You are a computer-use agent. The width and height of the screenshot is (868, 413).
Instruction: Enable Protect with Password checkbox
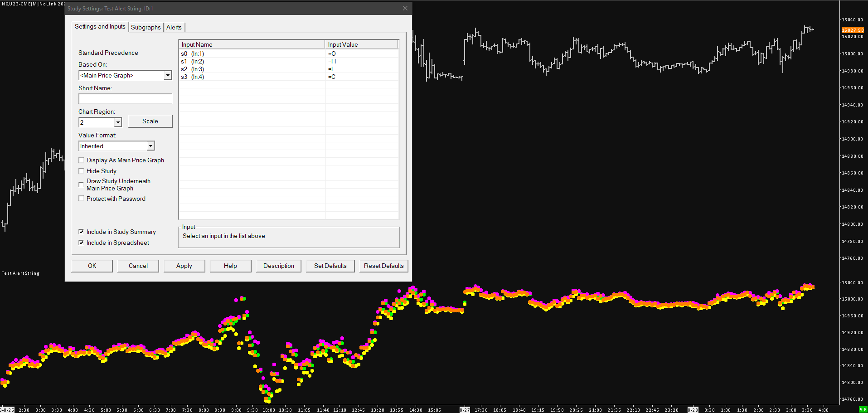pyautogui.click(x=81, y=199)
